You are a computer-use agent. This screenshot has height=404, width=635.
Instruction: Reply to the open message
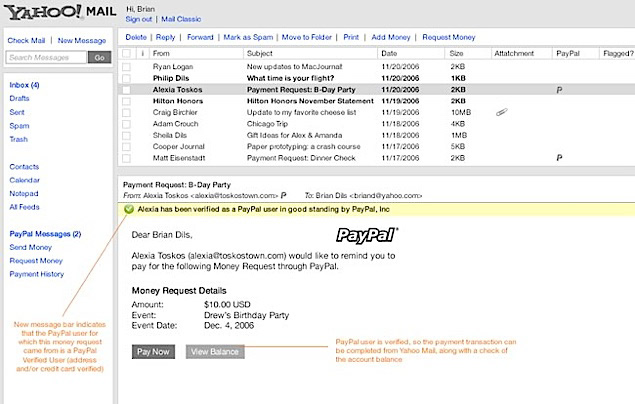(166, 37)
